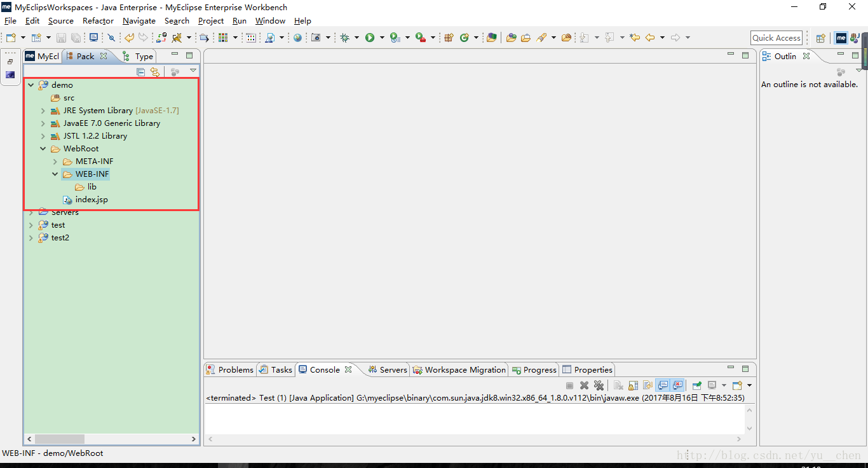The image size is (868, 468).
Task: Open the Package Explorer view menu triangle
Action: 193,71
